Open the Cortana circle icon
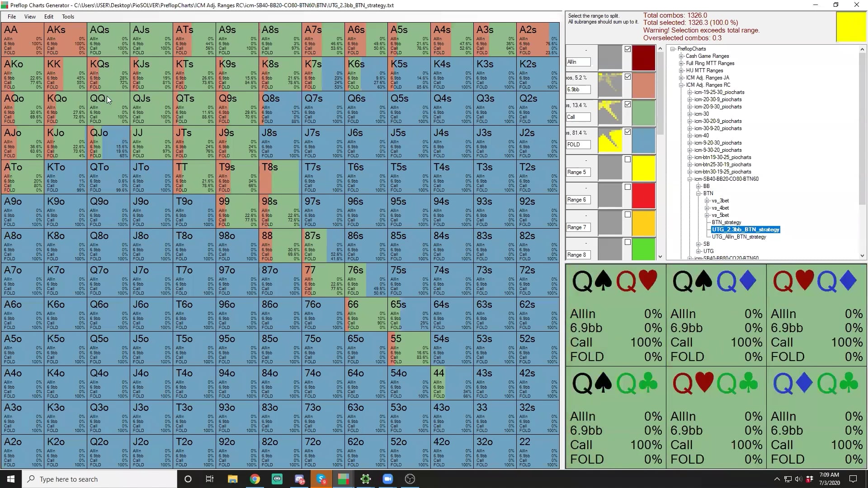Screen dimensions: 868x488 pos(188,479)
